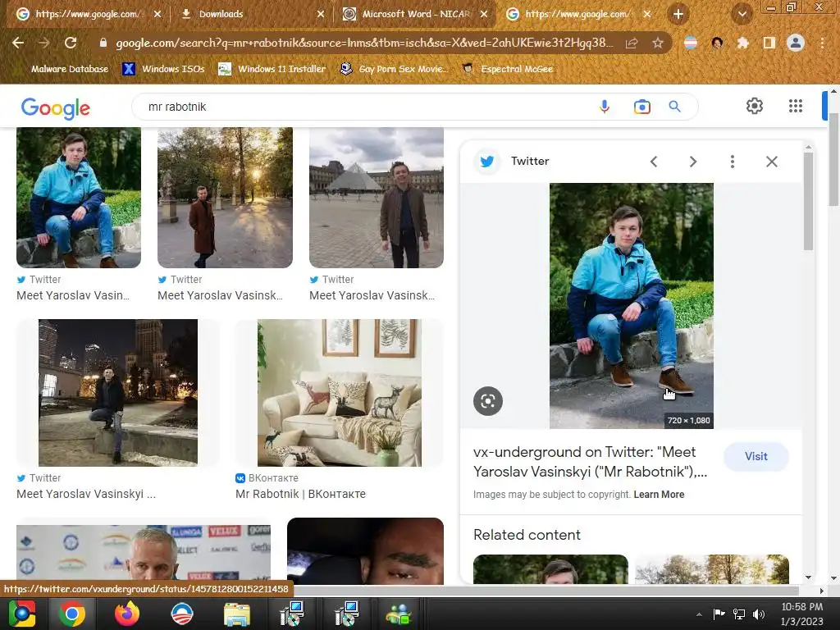
Task: Open Google quick settings gear
Action: coord(755,106)
